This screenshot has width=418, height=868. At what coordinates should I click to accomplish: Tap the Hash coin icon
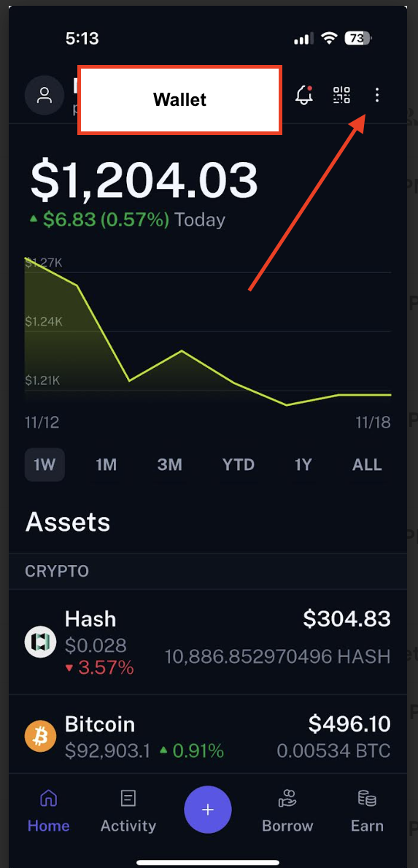pos(41,641)
